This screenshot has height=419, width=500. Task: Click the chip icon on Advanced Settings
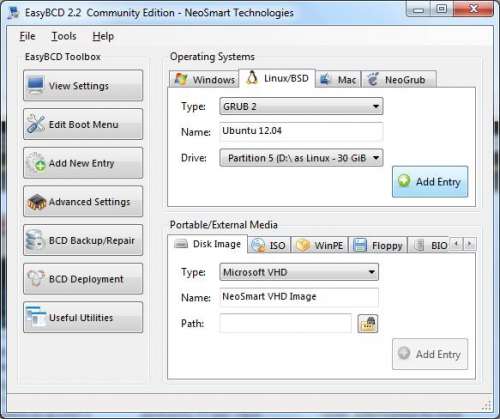click(37, 202)
